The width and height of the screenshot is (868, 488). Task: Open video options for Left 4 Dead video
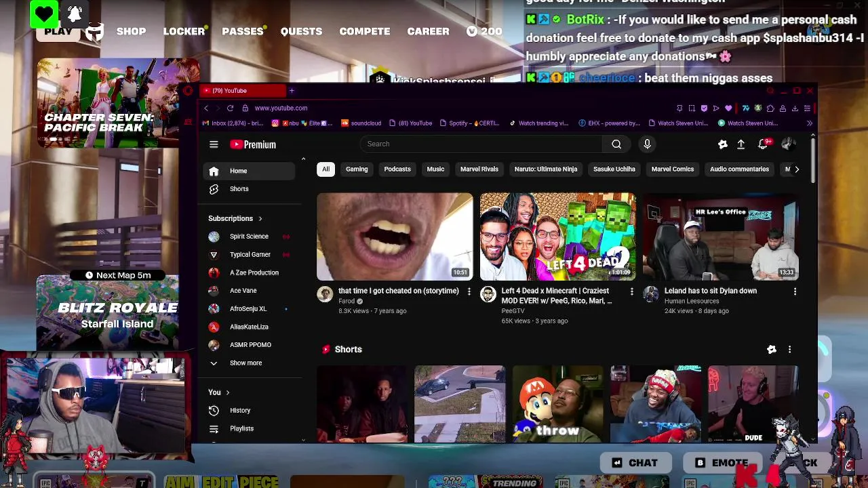tap(631, 291)
